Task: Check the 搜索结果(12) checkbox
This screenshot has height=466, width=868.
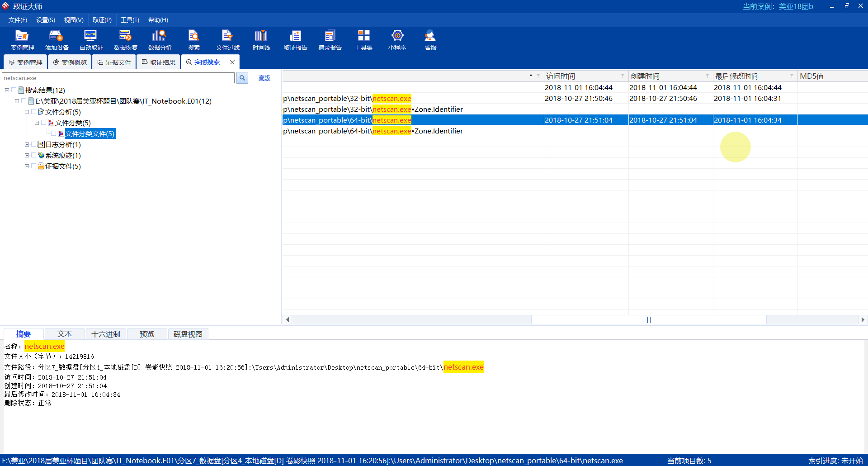Action: click(x=14, y=90)
